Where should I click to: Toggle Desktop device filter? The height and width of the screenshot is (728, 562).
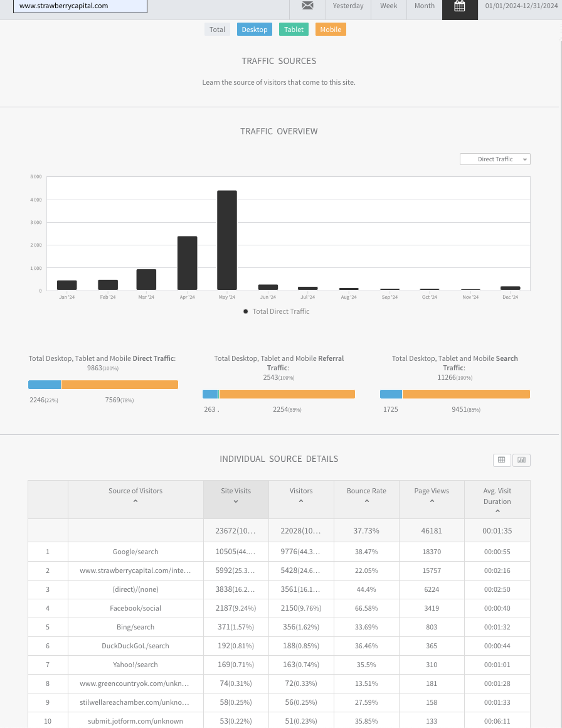coord(254,29)
